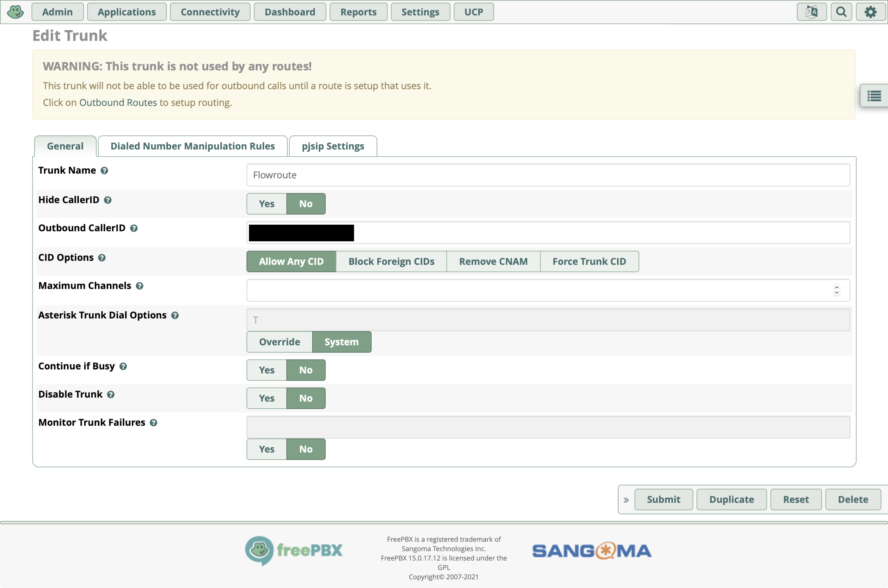
Task: Choose Override for dial options
Action: click(279, 342)
